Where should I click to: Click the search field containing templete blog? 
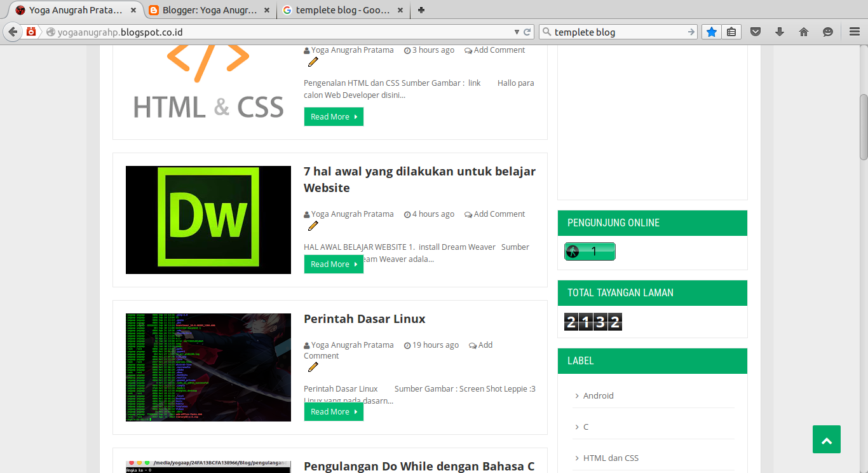(x=620, y=32)
